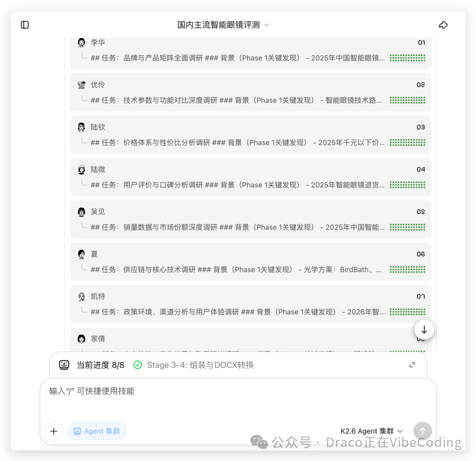Click 家倩's agent avatar
This screenshot has width=476, height=461.
pyautogui.click(x=82, y=339)
